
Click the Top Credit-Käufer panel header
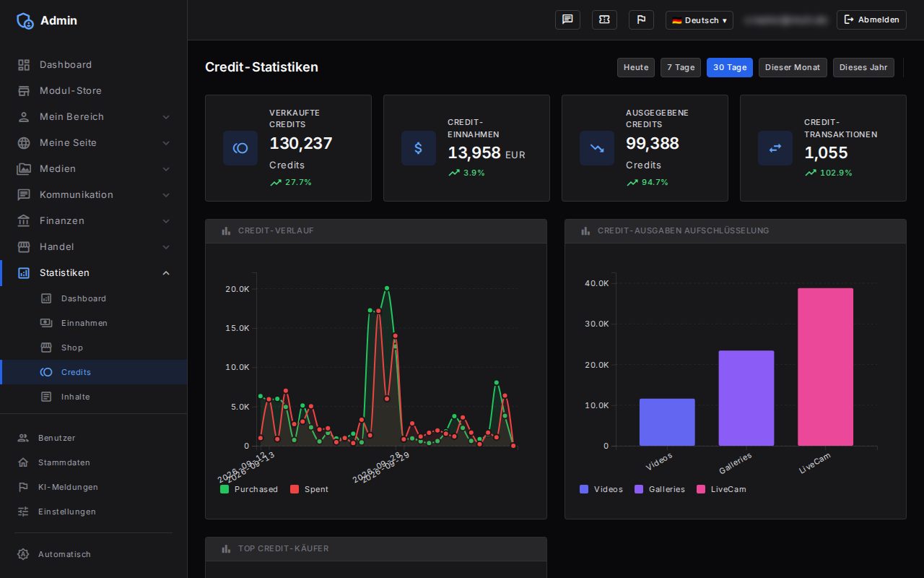[376, 549]
